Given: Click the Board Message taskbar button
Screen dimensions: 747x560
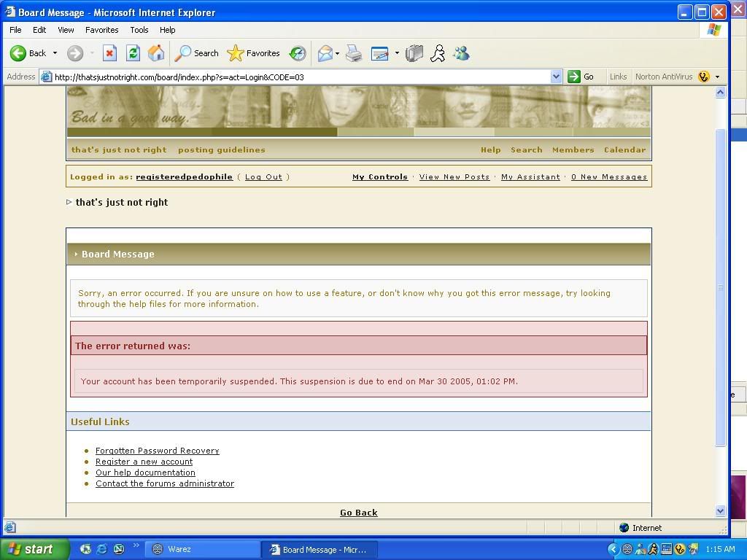Looking at the screenshot, I should pos(320,550).
